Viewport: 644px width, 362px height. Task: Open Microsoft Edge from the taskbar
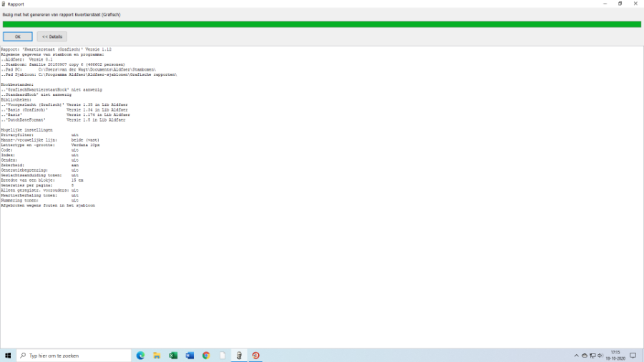140,356
